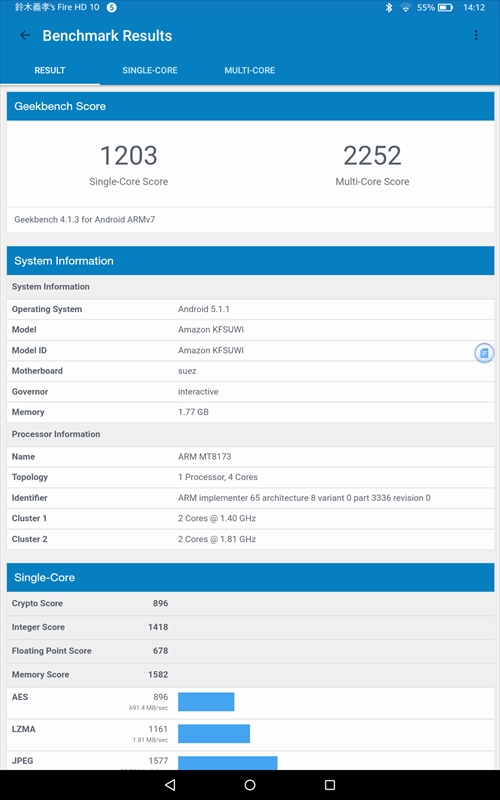500x800 pixels.
Task: Switch to the MULTI-CORE tab
Action: pos(249,70)
